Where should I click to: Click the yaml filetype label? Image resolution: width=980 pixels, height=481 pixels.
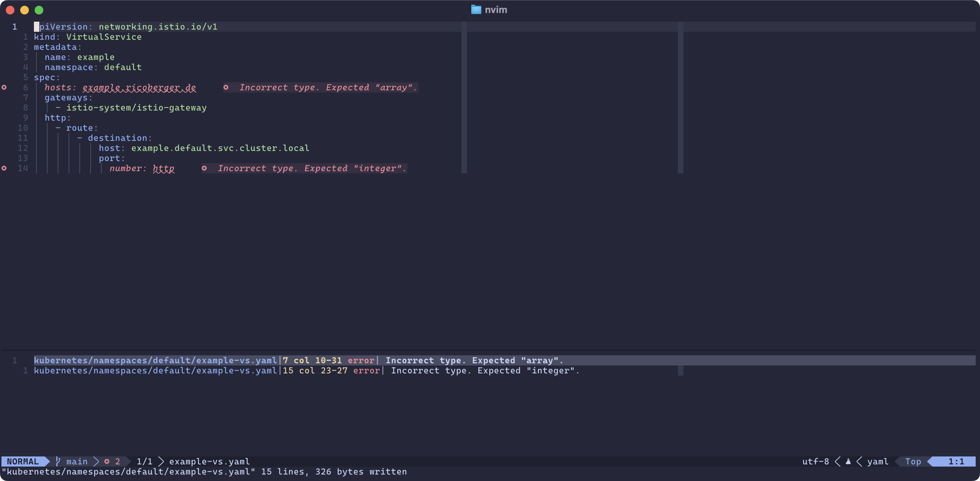pos(878,461)
